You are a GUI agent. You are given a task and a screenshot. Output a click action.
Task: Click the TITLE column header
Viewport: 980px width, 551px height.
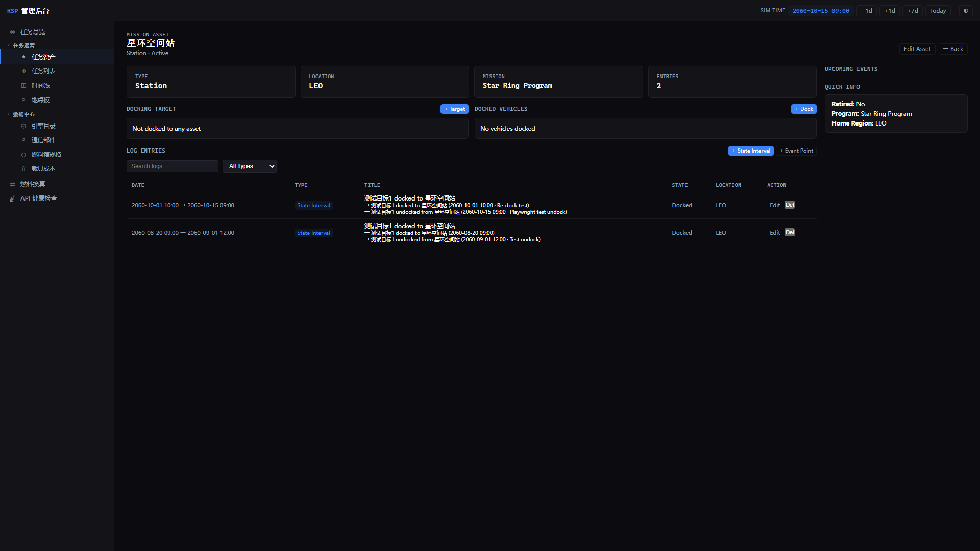click(x=373, y=185)
